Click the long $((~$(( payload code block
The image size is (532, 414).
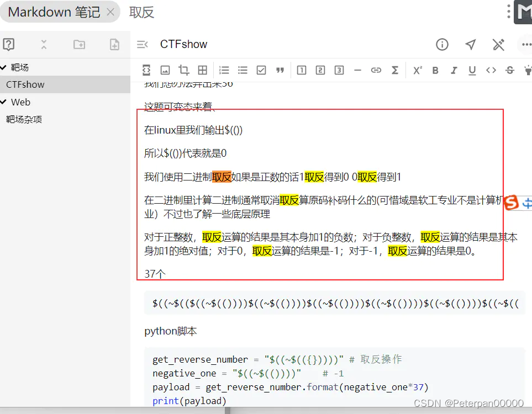click(x=335, y=303)
